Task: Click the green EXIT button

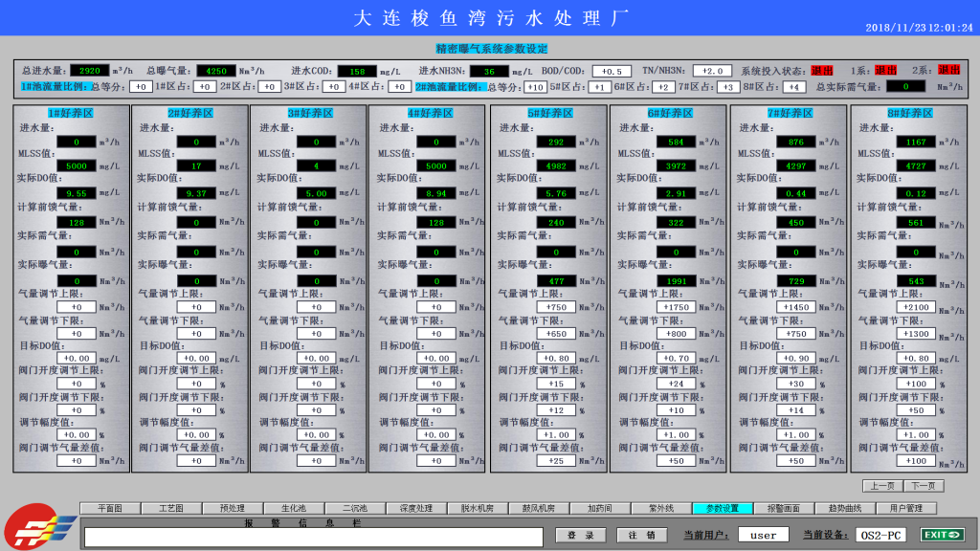Action: pyautogui.click(x=943, y=535)
